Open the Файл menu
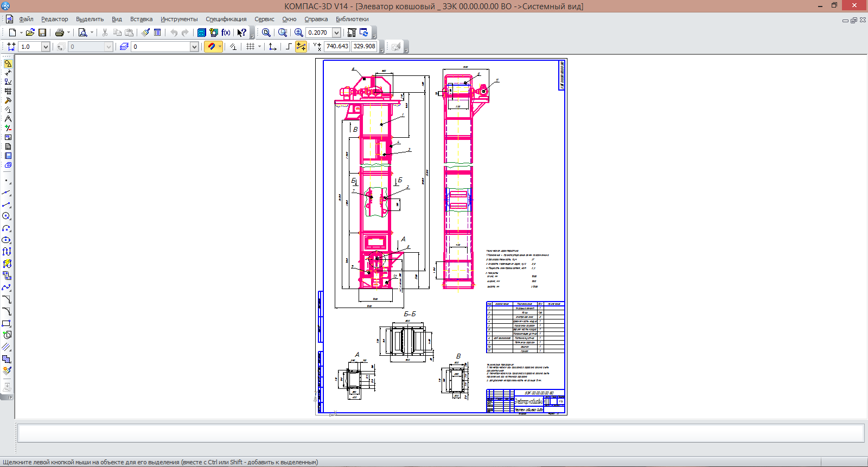 [26, 19]
